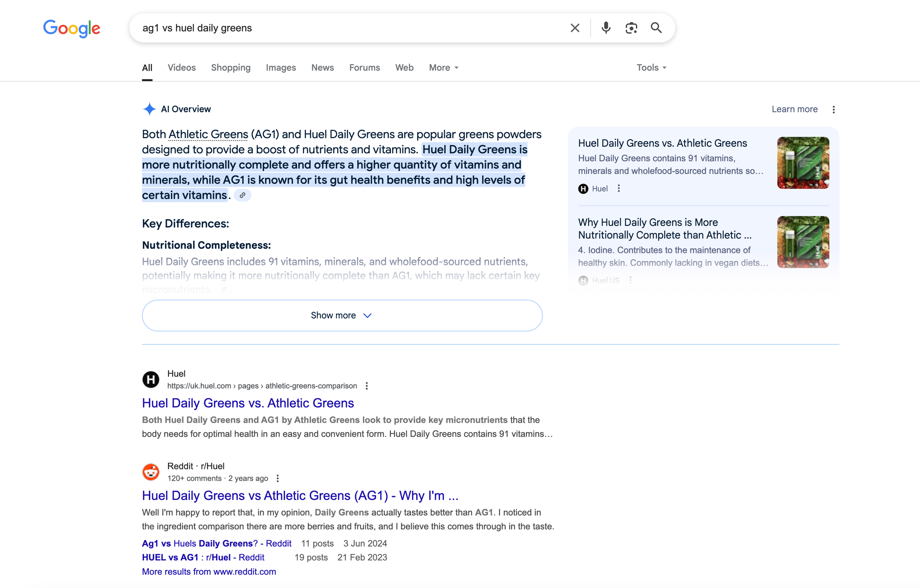The height and width of the screenshot is (588, 920).
Task: Open Reddit 'Huel Daily Greens vs Athletic Greens (AG1)' result
Action: (300, 496)
